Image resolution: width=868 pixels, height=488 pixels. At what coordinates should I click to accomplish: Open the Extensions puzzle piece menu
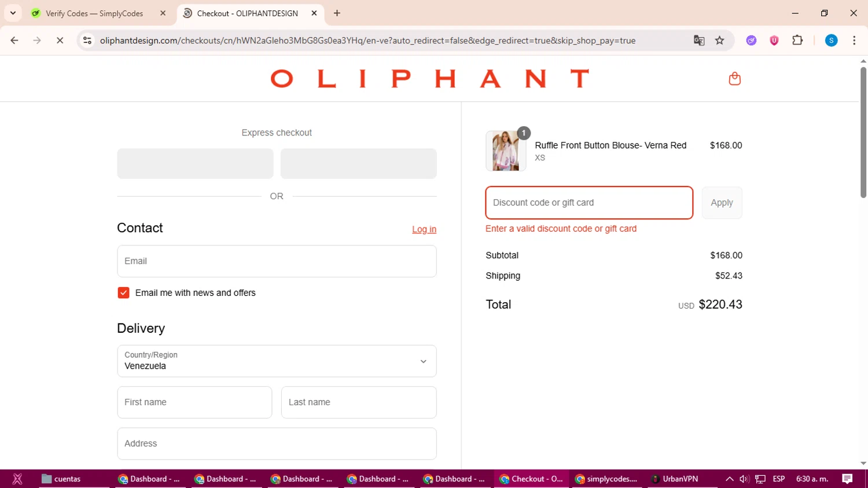[x=797, y=41]
